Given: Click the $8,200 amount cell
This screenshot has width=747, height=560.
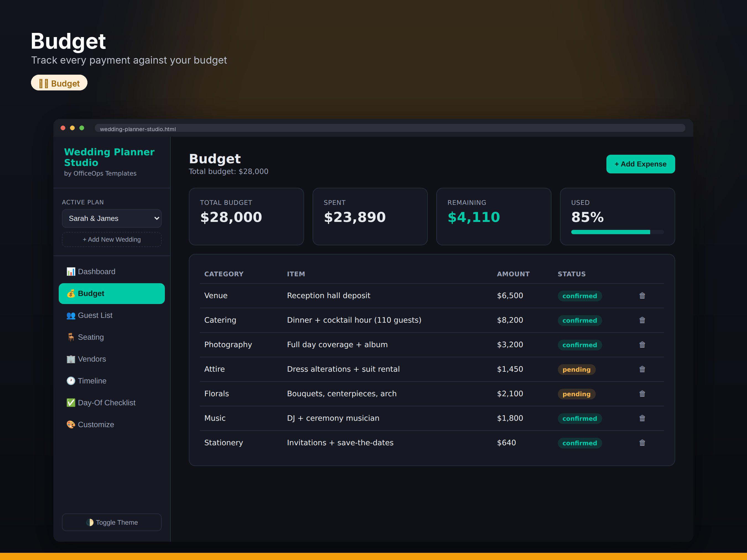Looking at the screenshot, I should (x=510, y=320).
